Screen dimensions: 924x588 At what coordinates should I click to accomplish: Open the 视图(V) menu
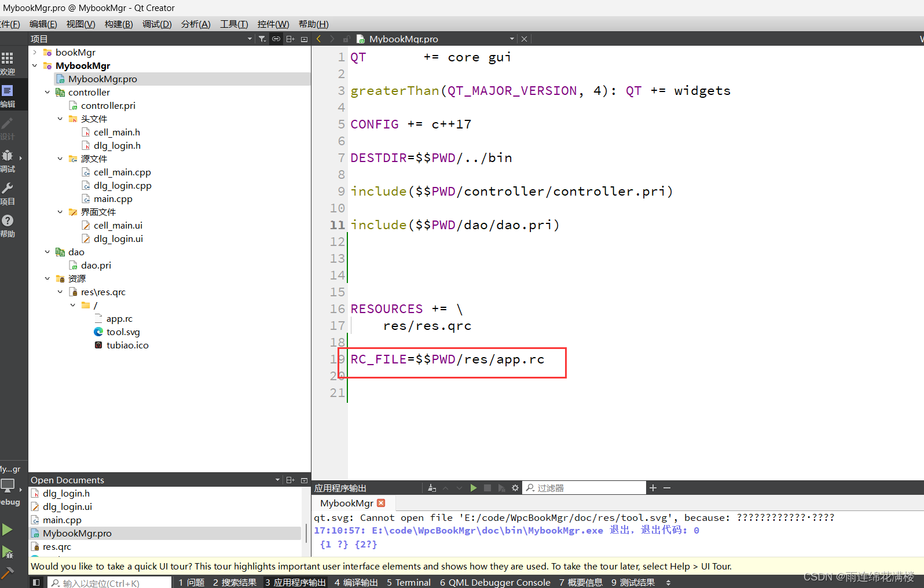pos(81,24)
